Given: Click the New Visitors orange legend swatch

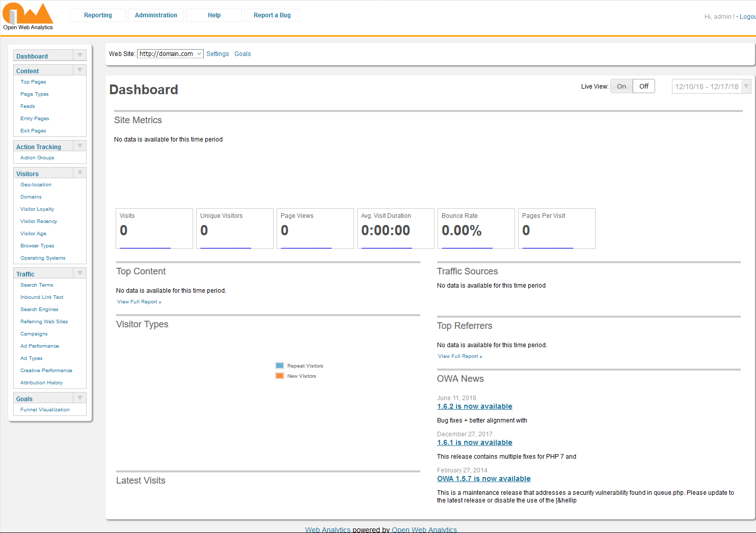Looking at the screenshot, I should pyautogui.click(x=279, y=376).
